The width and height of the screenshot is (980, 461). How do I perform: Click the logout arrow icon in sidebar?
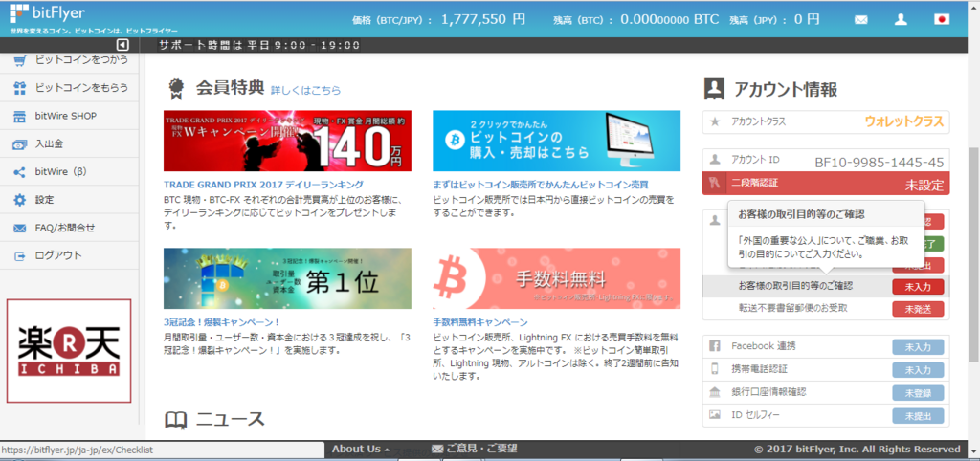click(x=20, y=256)
